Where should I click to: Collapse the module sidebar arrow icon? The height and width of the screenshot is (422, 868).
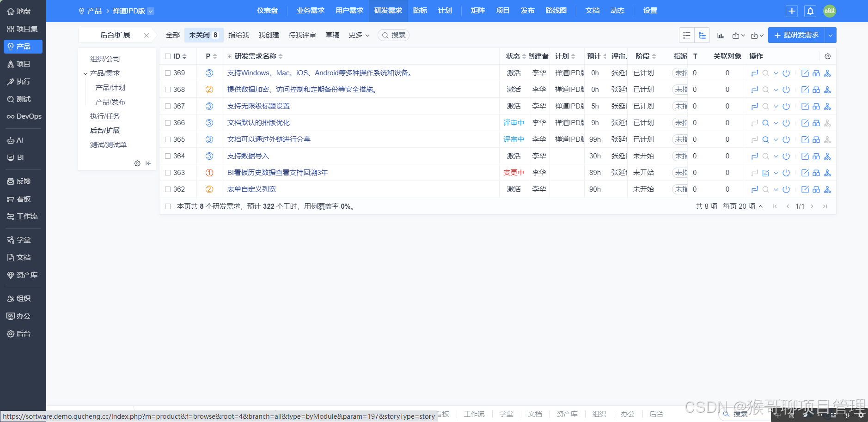click(148, 163)
